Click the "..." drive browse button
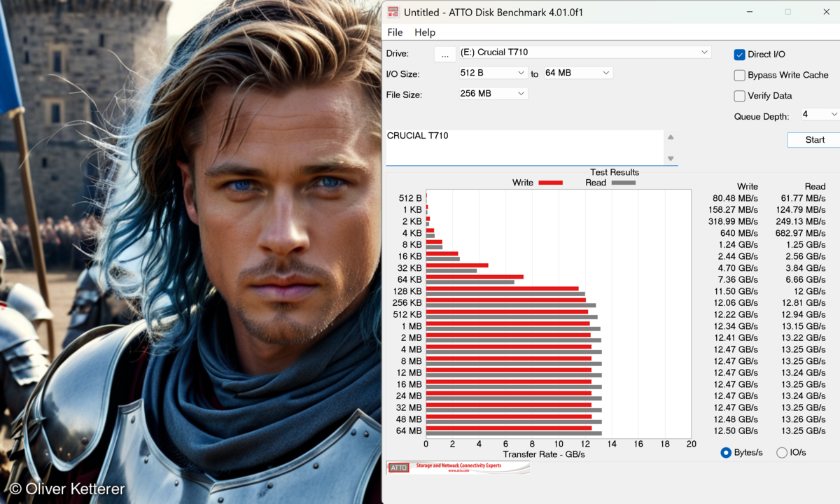 coord(444,54)
